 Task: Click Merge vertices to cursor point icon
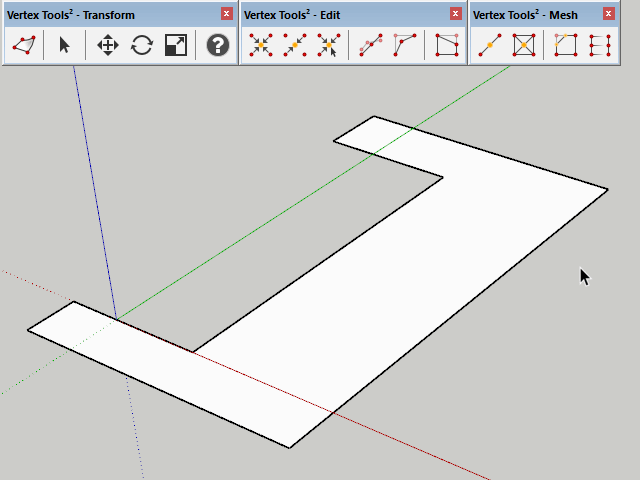[x=329, y=45]
